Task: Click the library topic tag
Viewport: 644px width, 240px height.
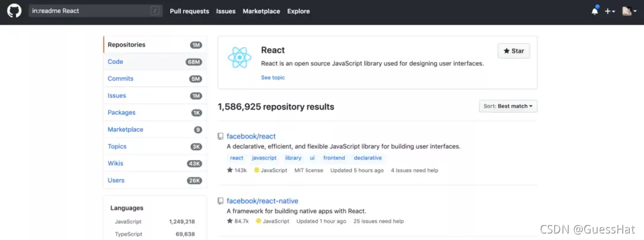Action: (293, 158)
